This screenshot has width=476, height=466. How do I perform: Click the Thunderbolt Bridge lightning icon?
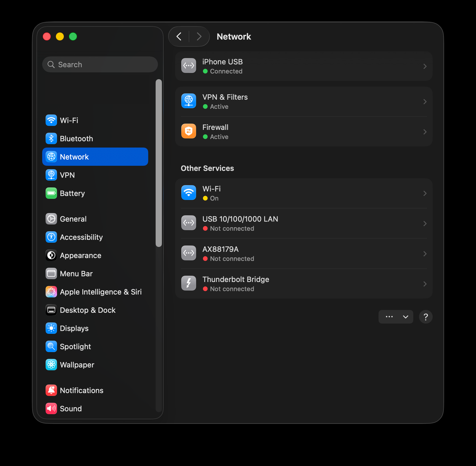pos(188,283)
